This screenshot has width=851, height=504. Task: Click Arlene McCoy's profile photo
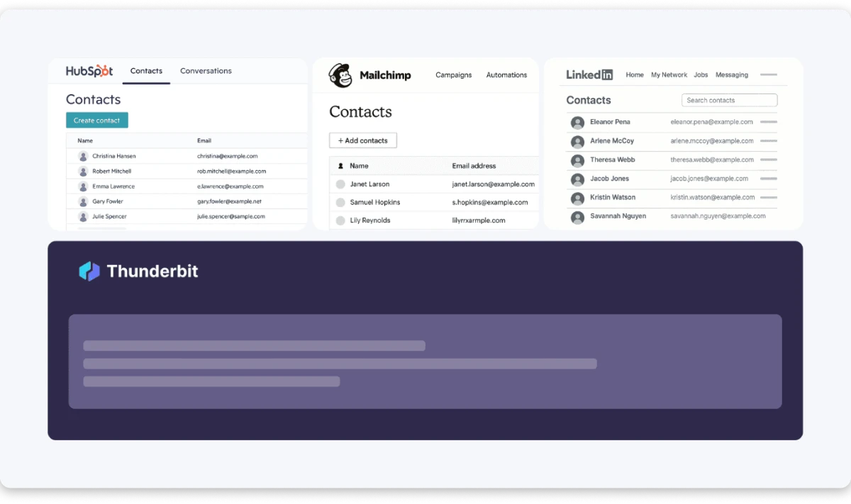(577, 142)
